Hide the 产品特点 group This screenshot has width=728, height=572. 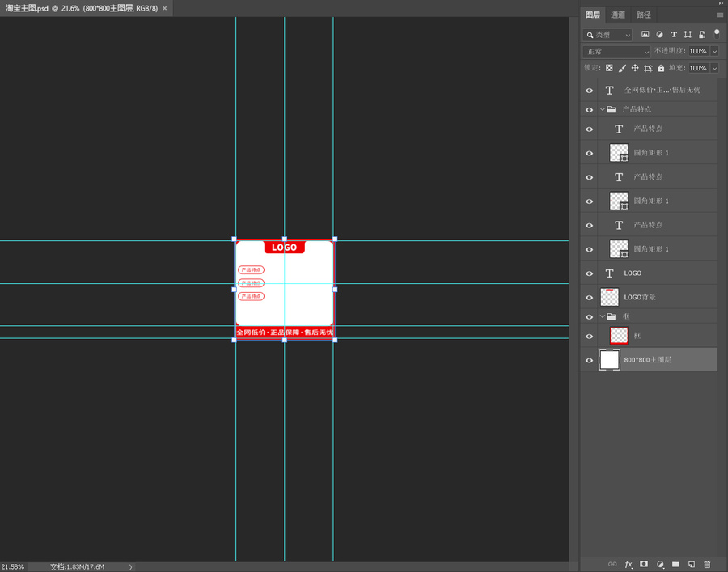click(x=589, y=109)
